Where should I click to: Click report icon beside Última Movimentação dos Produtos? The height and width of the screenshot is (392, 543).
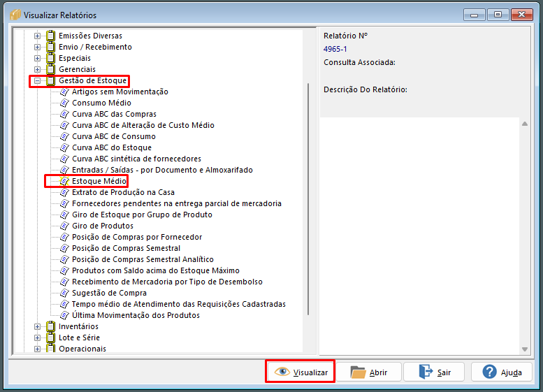coord(64,315)
